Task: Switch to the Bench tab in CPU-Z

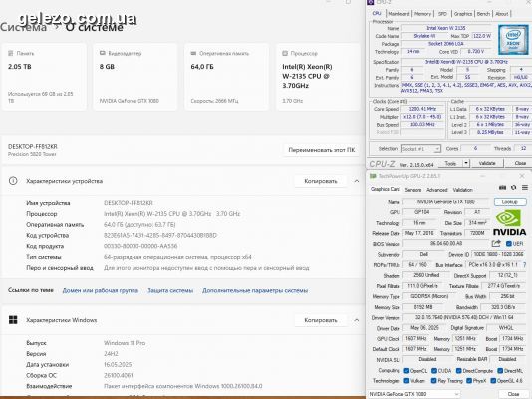Action: click(483, 14)
